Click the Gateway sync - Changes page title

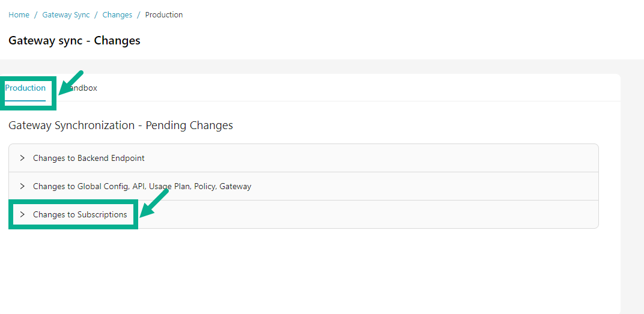click(x=74, y=41)
